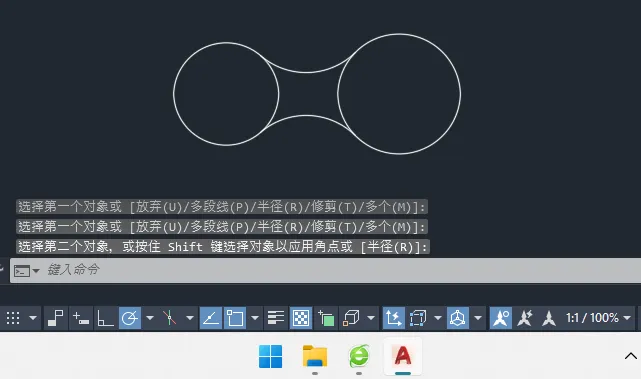
Task: Toggle Annotation Visibility highlighted icon
Action: (x=501, y=318)
